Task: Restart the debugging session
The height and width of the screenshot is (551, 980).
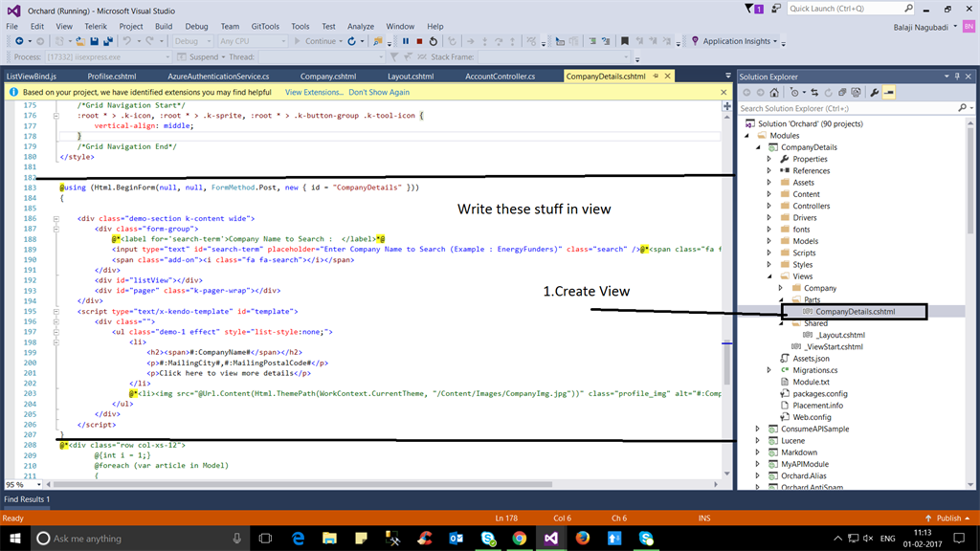Action: [x=434, y=41]
